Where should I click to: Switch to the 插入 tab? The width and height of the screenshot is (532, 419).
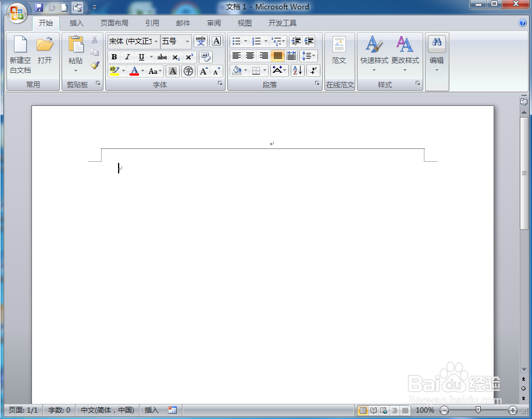click(x=76, y=23)
